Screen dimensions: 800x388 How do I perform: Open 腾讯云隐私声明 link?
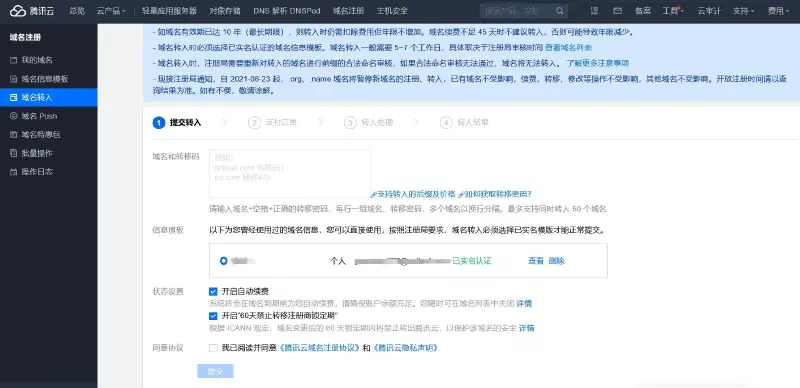click(406, 348)
